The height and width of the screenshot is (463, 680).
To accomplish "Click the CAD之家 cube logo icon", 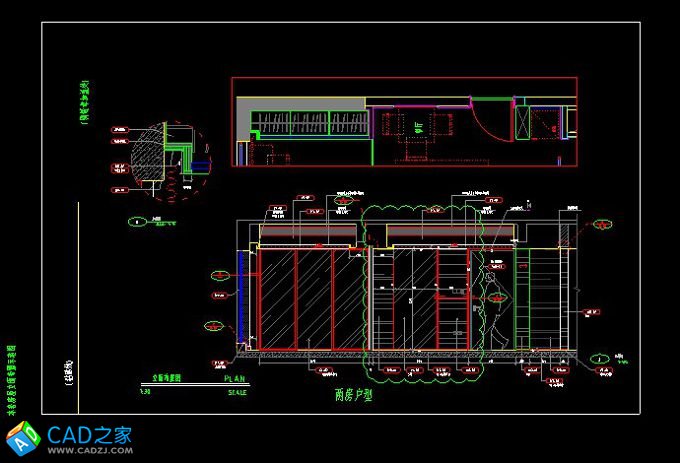I will pyautogui.click(x=23, y=437).
